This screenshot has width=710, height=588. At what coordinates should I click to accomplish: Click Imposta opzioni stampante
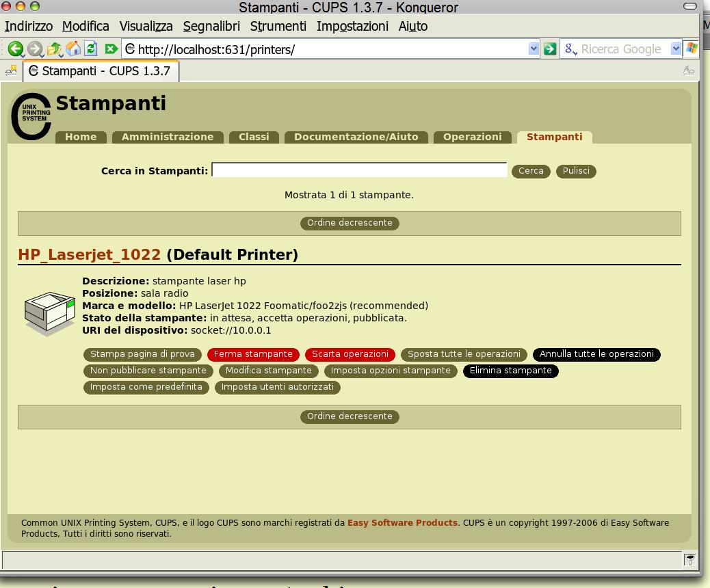[x=391, y=371]
